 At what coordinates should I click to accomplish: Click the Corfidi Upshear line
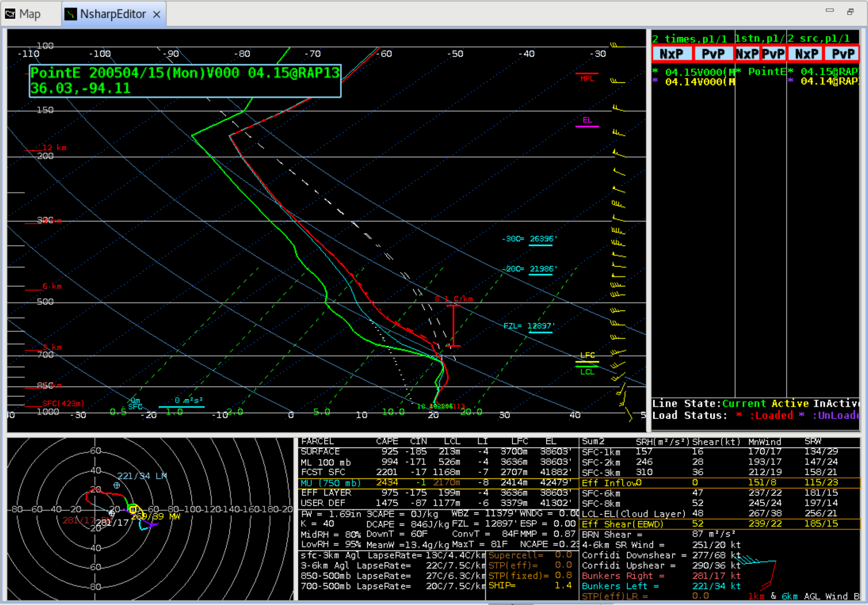661,565
